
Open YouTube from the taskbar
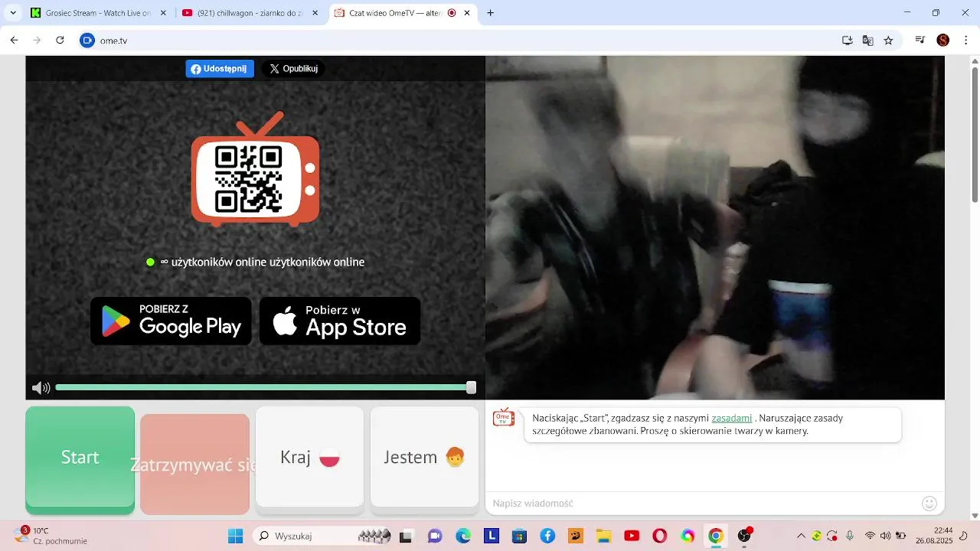(x=632, y=536)
